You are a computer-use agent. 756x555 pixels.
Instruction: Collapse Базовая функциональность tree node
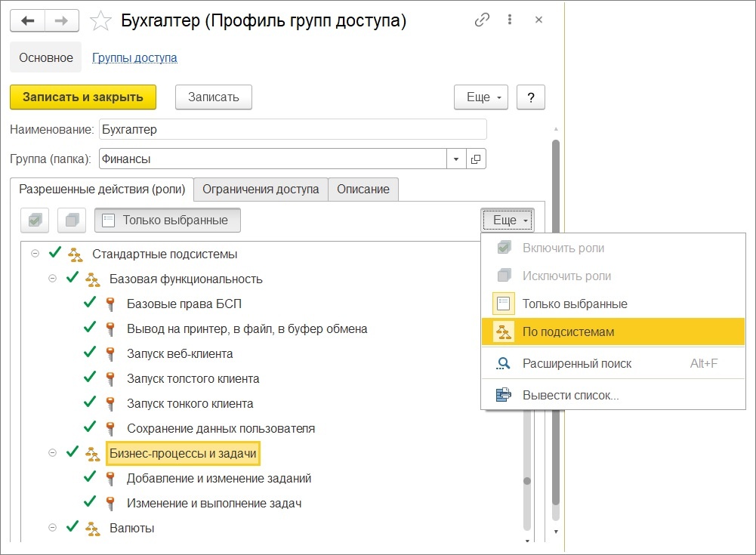(53, 278)
